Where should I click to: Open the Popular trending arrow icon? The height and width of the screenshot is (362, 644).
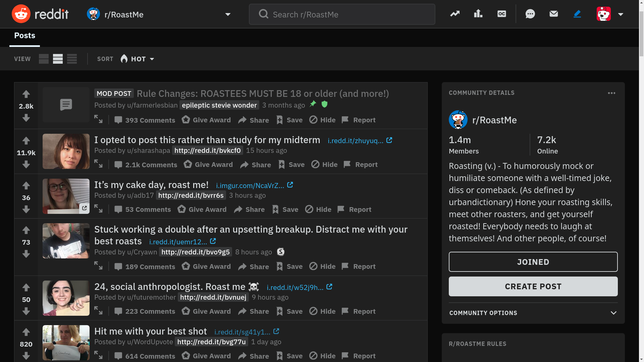click(x=455, y=14)
